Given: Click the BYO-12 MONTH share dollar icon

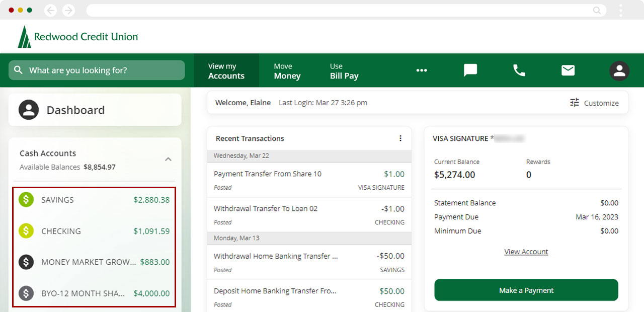Looking at the screenshot, I should coord(26,293).
